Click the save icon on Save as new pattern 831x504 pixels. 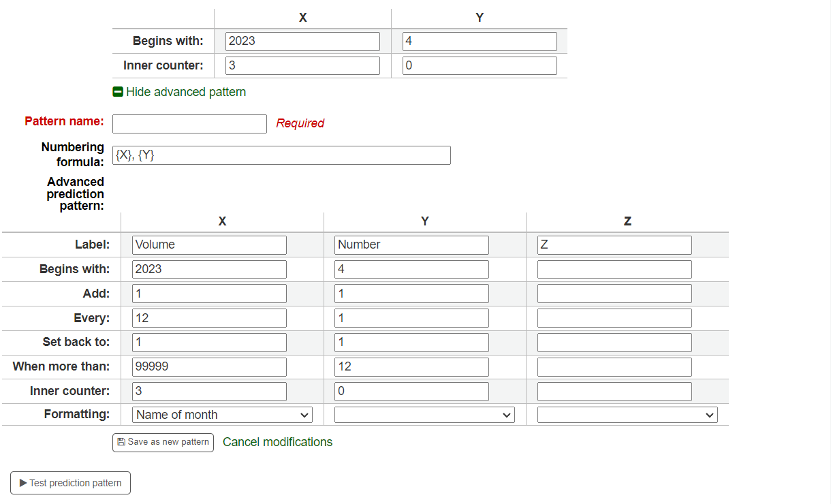pyautogui.click(x=121, y=442)
